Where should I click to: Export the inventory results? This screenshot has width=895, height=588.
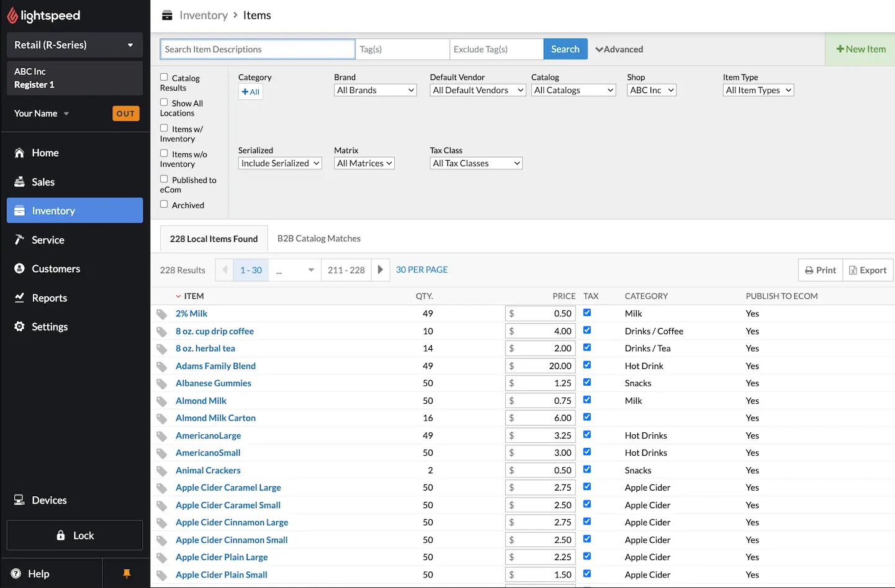[x=868, y=270]
